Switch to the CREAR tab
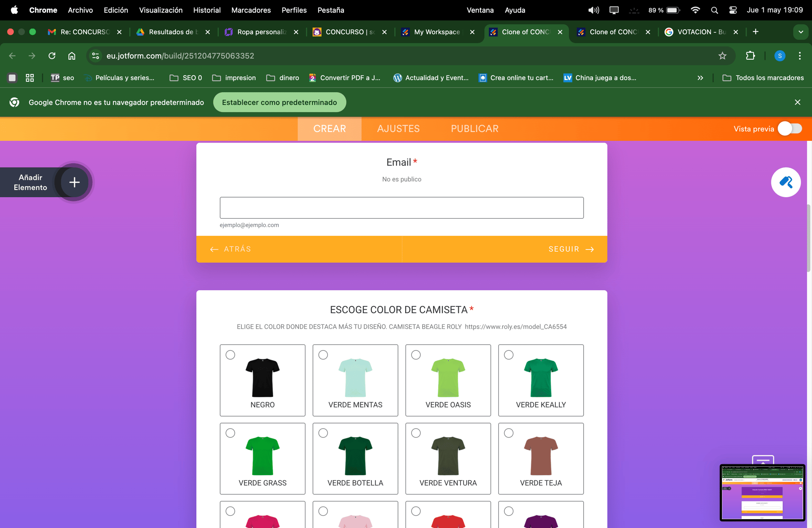The width and height of the screenshot is (812, 528). click(x=329, y=129)
